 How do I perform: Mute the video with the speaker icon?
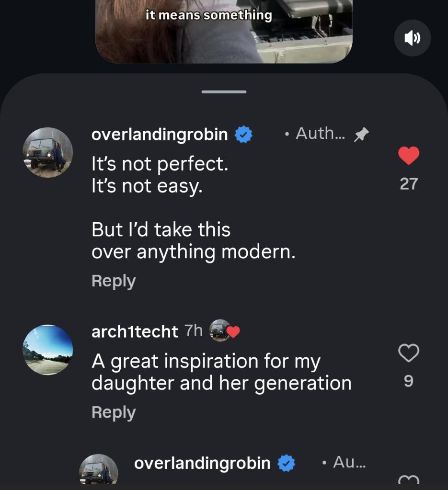click(x=412, y=38)
